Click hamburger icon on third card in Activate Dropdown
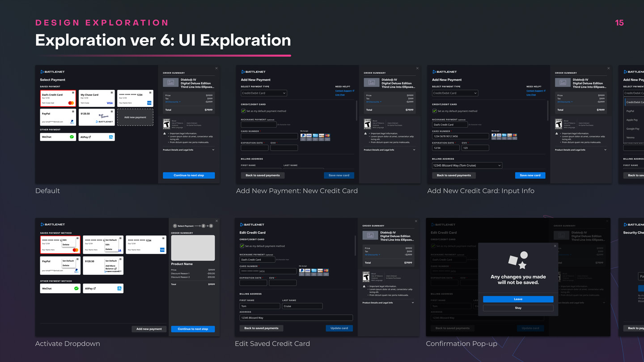The height and width of the screenshot is (362, 644). [163, 239]
